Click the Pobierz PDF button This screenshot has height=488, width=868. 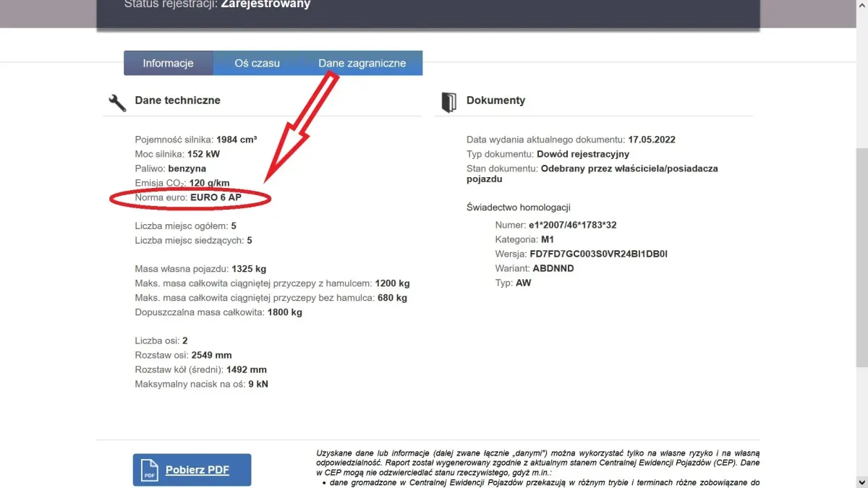[x=192, y=470]
